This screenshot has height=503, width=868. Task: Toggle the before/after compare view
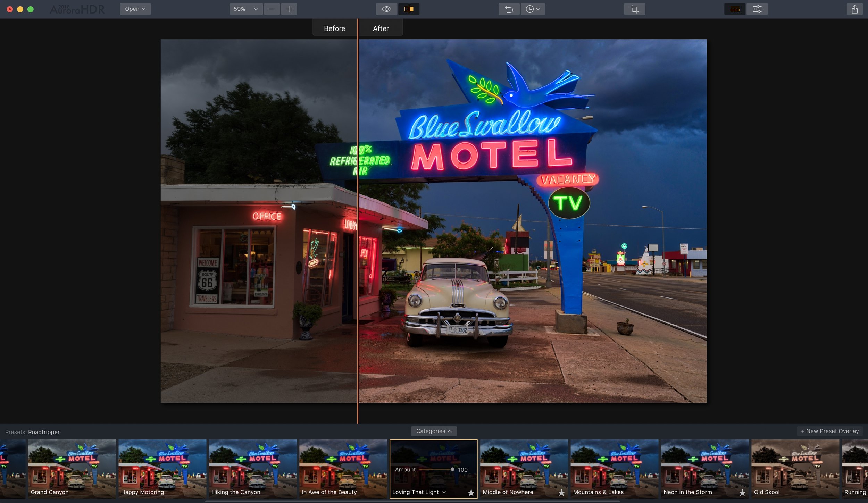[409, 9]
